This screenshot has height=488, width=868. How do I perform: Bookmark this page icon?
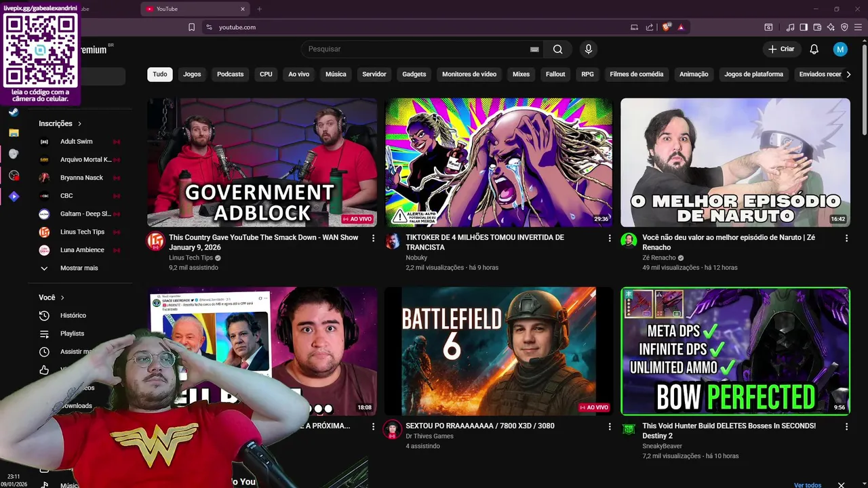click(x=192, y=27)
